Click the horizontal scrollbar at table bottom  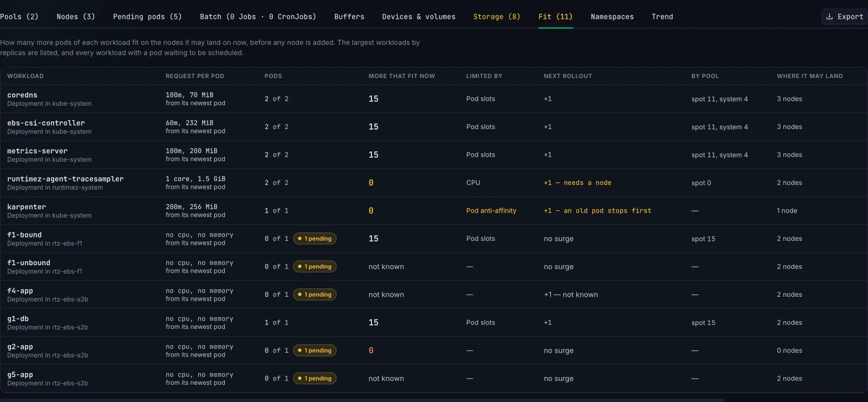point(362,400)
